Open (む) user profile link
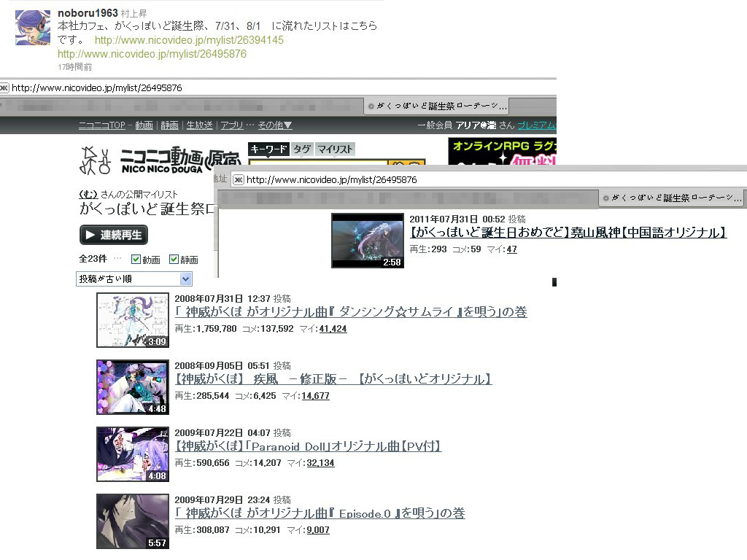747x560 pixels. point(88,194)
